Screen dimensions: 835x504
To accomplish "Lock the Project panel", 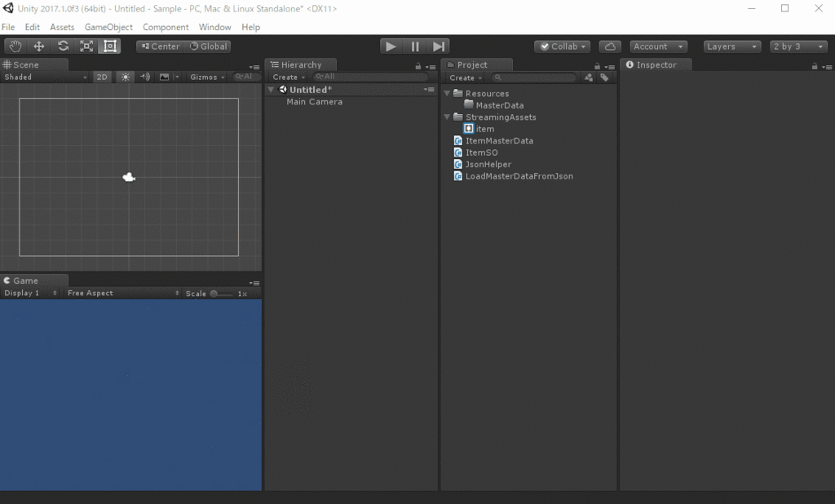I will tap(597, 67).
